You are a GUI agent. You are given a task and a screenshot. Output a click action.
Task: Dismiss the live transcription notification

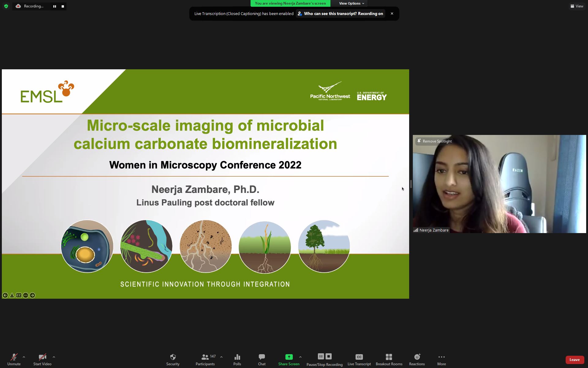tap(392, 13)
